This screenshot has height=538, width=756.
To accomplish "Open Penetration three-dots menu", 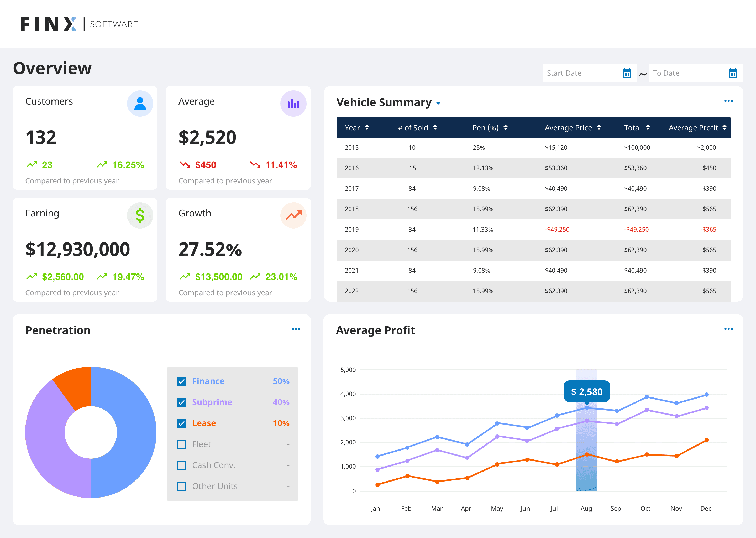I will point(296,329).
